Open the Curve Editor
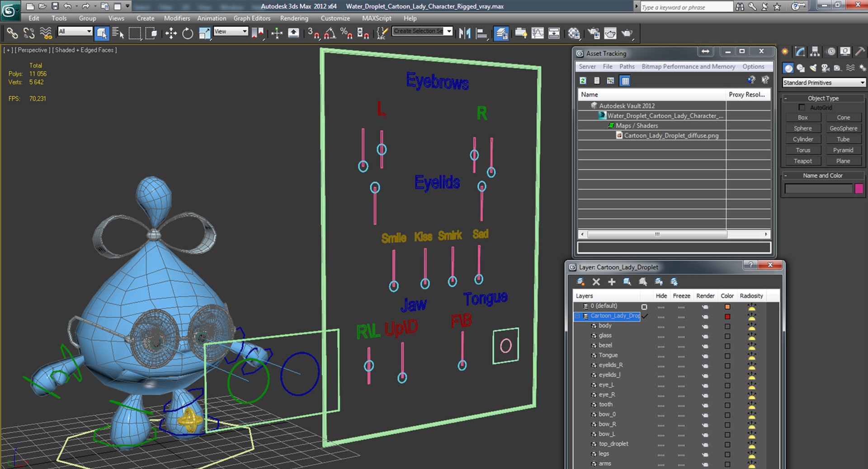Screen dimensions: 868x469 click(538, 33)
